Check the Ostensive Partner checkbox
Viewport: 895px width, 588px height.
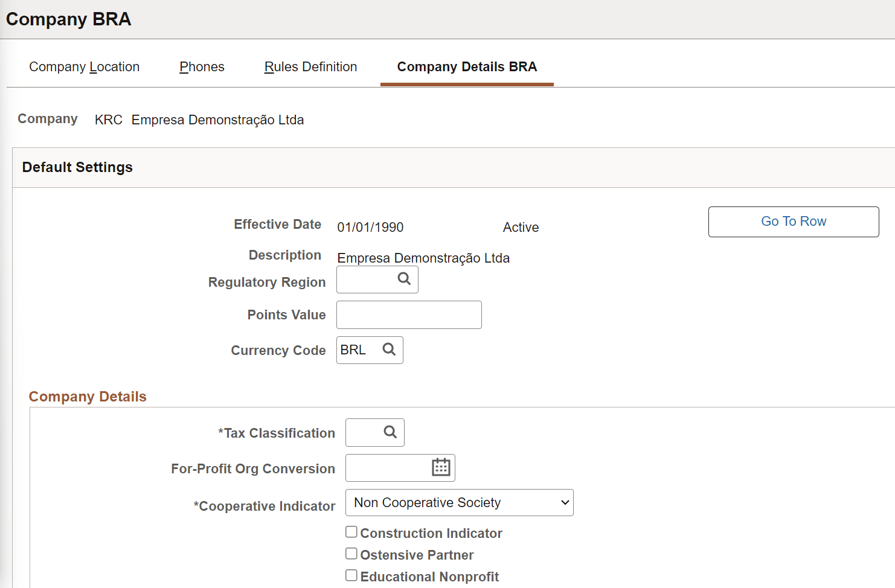tap(351, 553)
